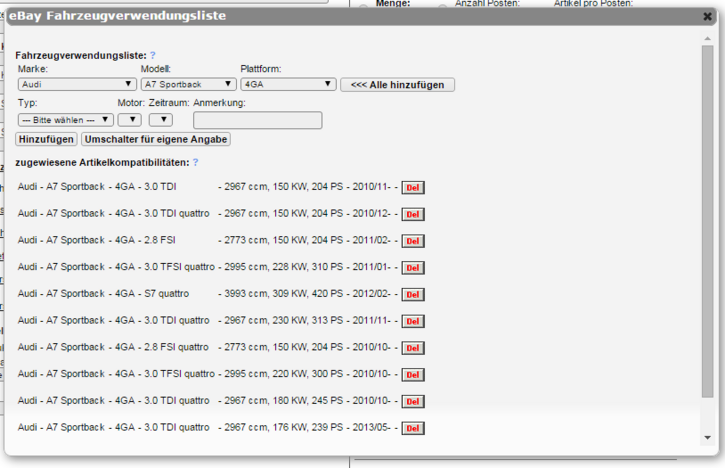Delete the 3.0 TFSI quattro 310 PS entry
This screenshot has height=468, width=725.
pyautogui.click(x=413, y=268)
